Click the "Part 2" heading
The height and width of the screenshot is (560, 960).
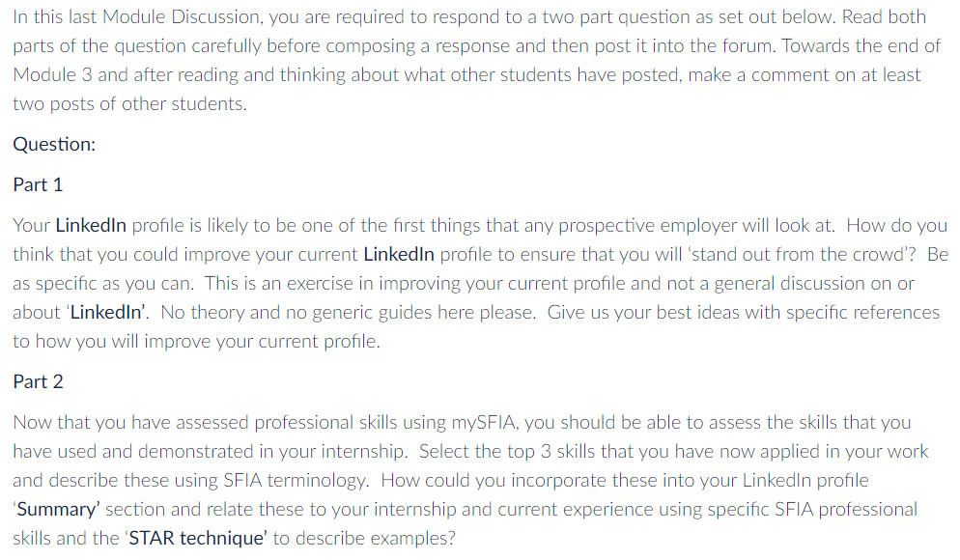[x=38, y=381]
